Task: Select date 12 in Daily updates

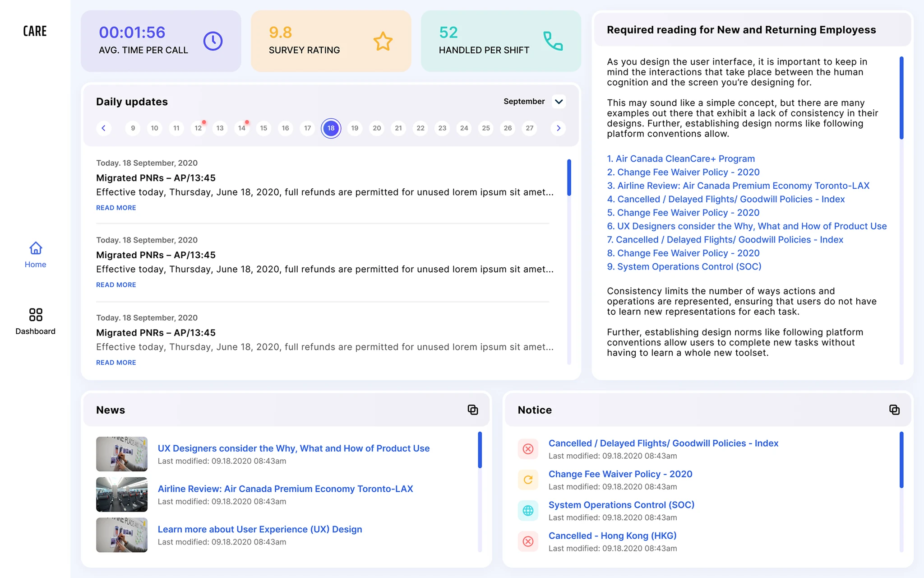Action: (x=198, y=128)
